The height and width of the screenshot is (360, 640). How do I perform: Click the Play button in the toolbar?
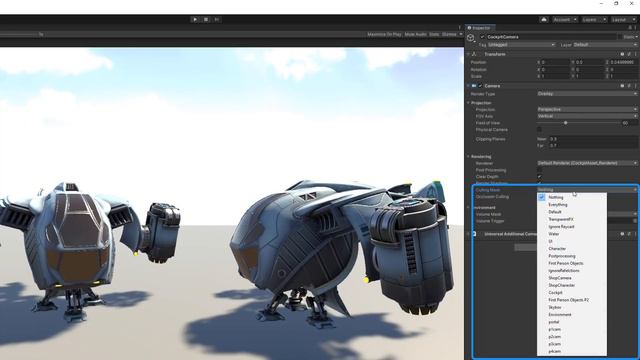(195, 19)
